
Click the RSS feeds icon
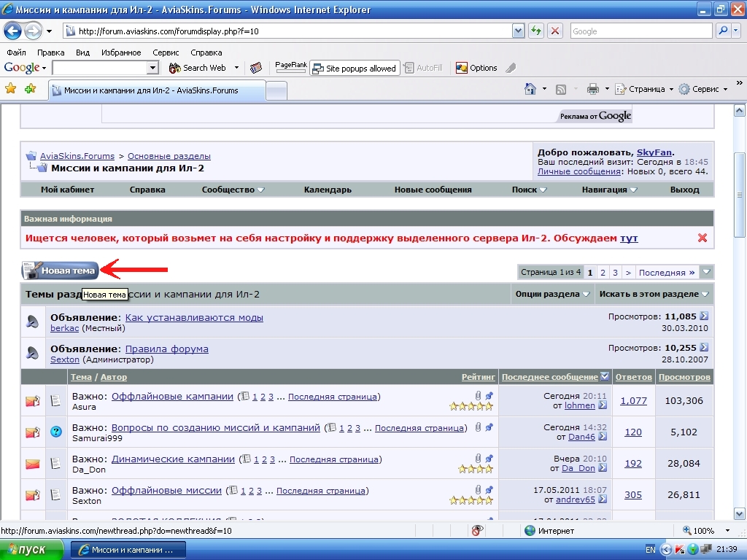pos(561,89)
